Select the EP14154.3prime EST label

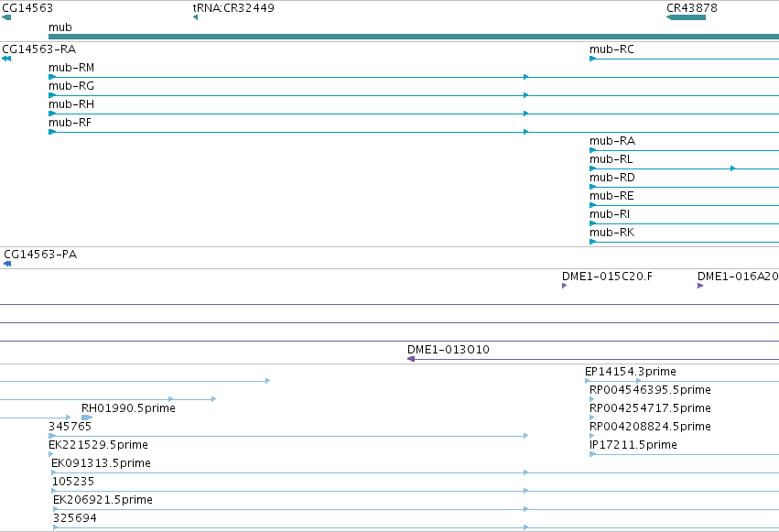click(x=631, y=372)
